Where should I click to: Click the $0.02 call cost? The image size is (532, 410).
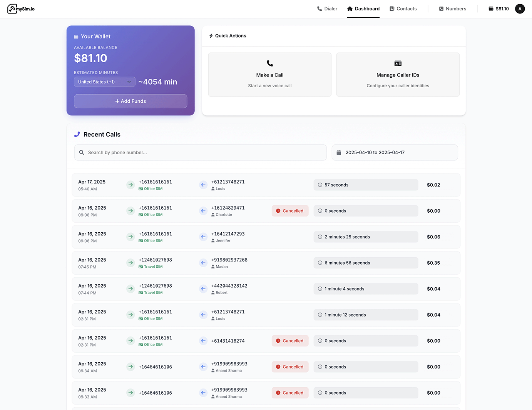[x=433, y=185]
